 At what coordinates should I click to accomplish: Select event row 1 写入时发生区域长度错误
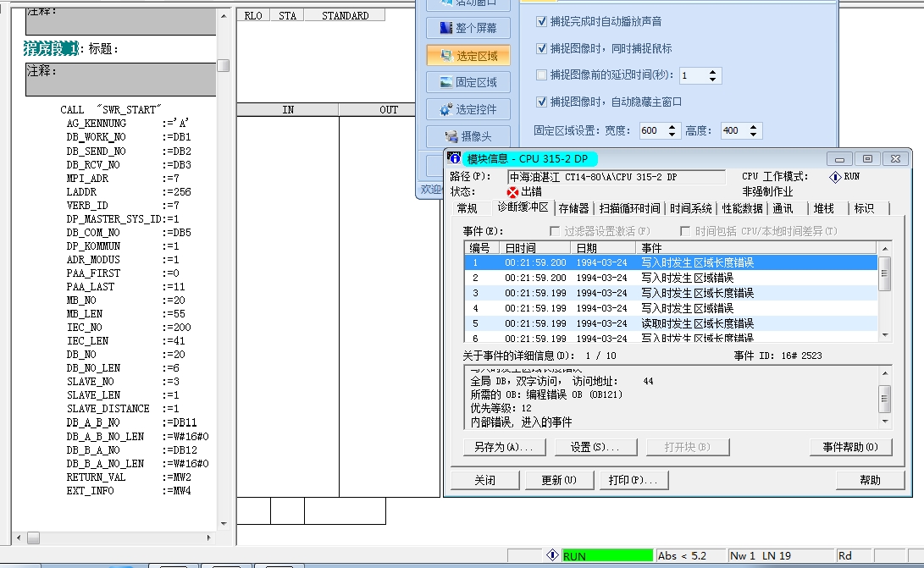(671, 262)
